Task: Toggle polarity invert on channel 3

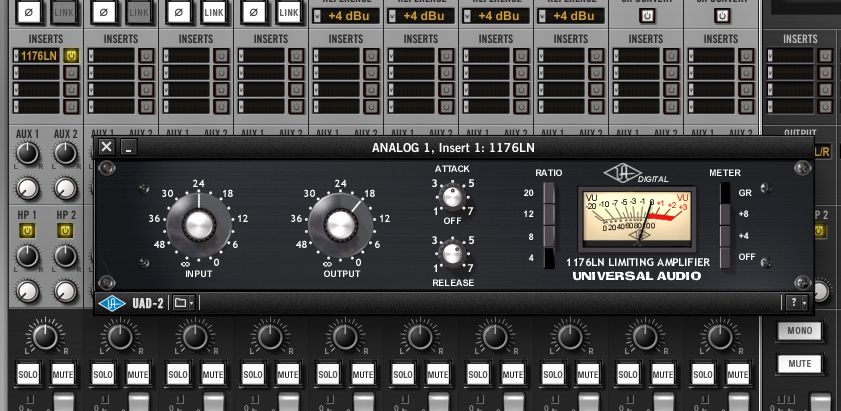Action: 179,12
